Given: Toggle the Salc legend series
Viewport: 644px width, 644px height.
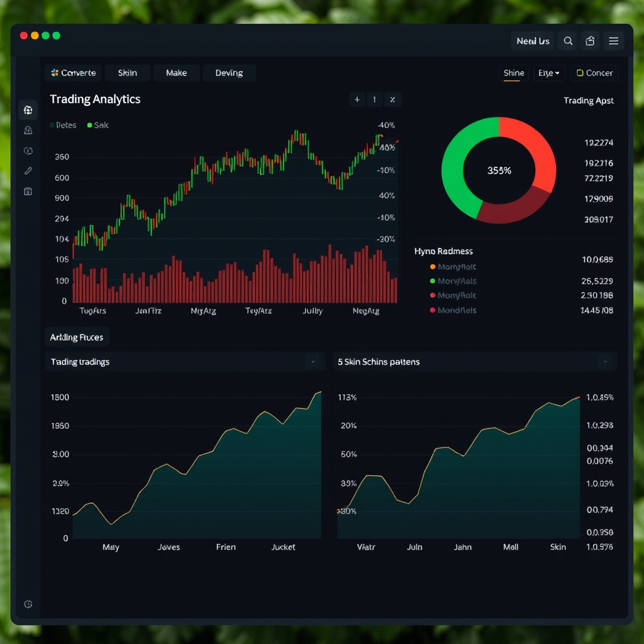Looking at the screenshot, I should click(x=97, y=125).
